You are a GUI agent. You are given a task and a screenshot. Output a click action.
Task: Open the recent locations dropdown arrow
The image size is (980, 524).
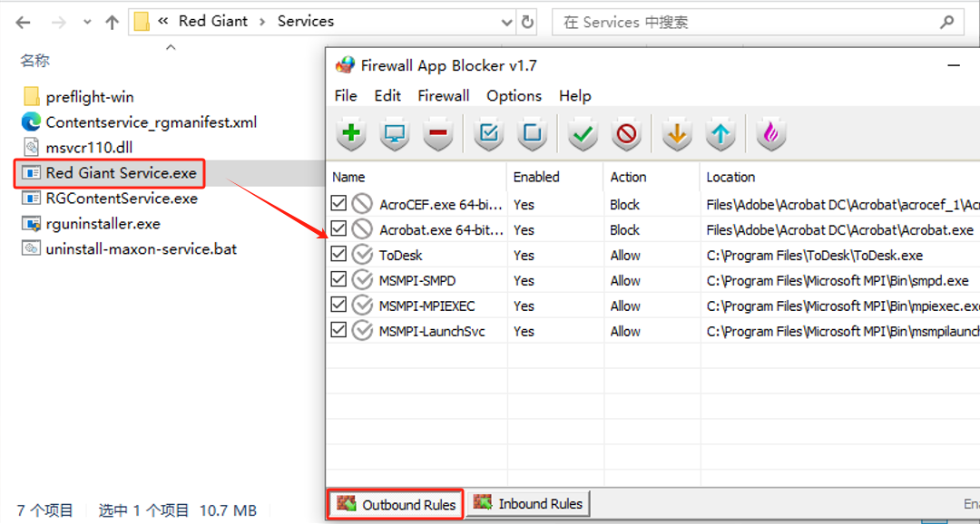(x=87, y=23)
